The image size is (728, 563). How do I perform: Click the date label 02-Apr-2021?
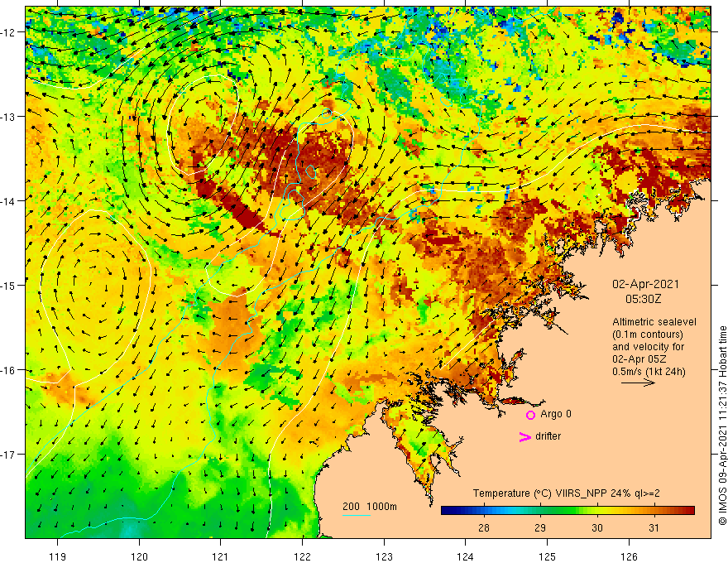[x=645, y=284]
